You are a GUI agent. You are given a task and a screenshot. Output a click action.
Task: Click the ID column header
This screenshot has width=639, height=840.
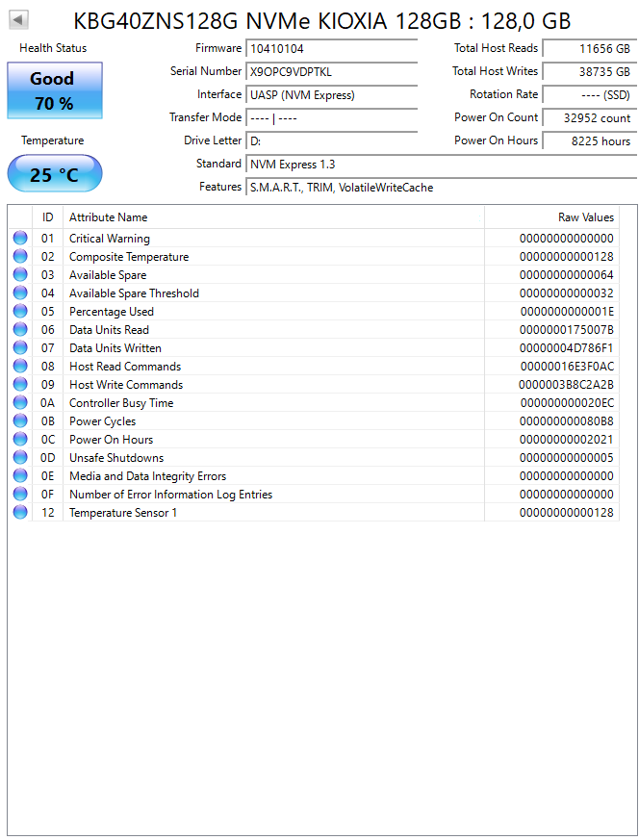48,216
